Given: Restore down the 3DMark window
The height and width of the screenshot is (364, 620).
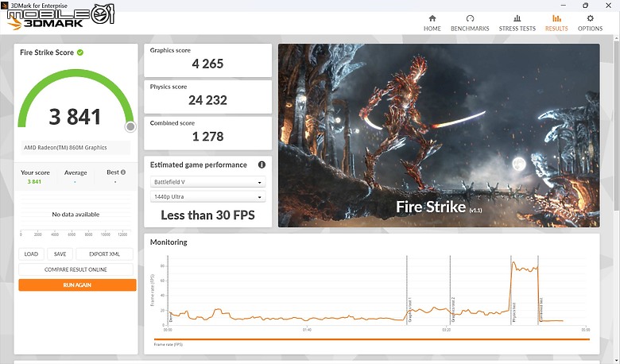Looking at the screenshot, I should (x=586, y=5).
